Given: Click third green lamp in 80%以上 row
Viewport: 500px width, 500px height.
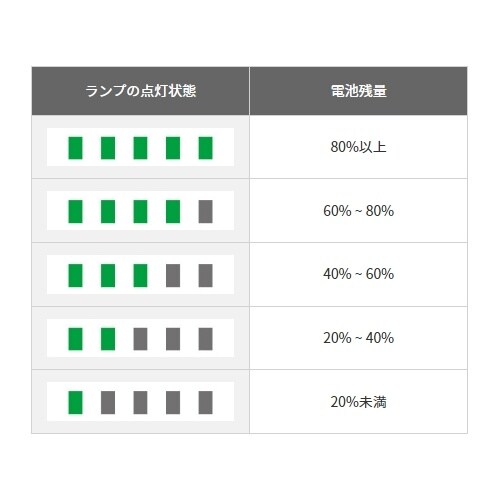Looking at the screenshot, I should 140,148.
